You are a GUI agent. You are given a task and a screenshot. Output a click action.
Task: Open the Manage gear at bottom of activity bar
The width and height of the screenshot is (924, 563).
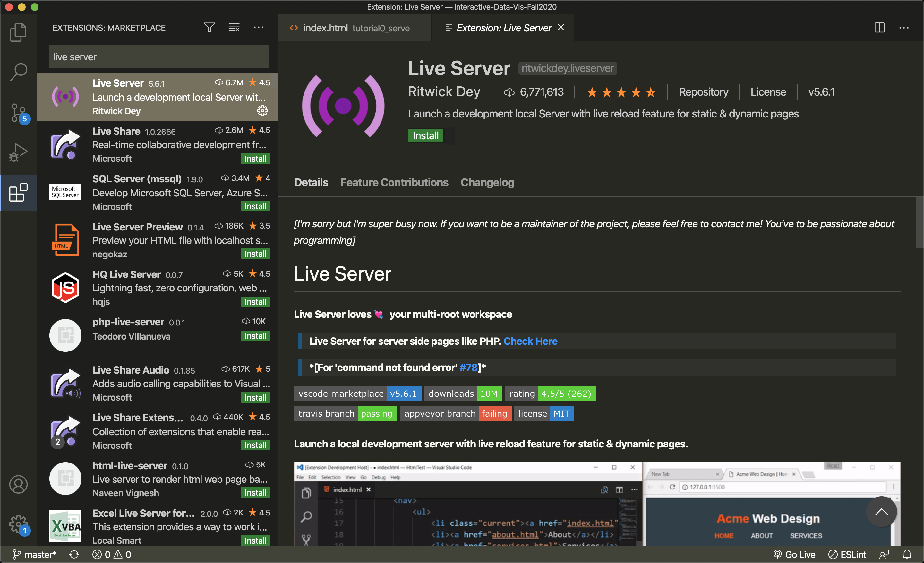pos(18,523)
